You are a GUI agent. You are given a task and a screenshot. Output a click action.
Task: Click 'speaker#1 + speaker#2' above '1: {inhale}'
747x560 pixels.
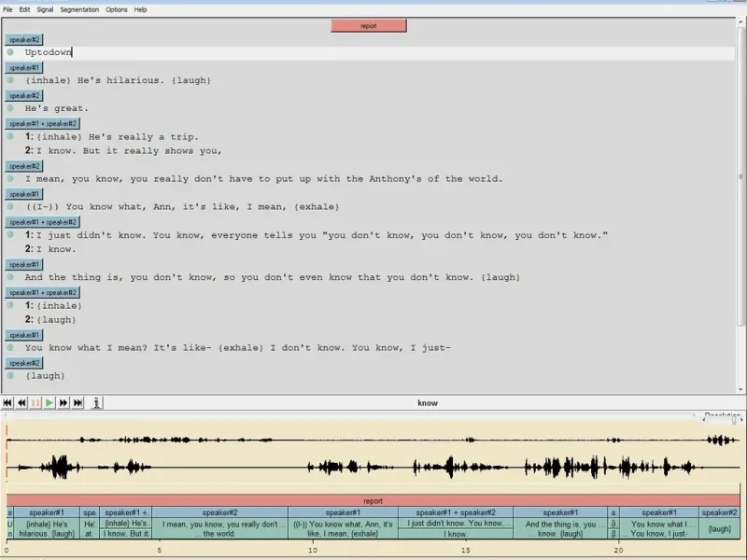pos(43,292)
